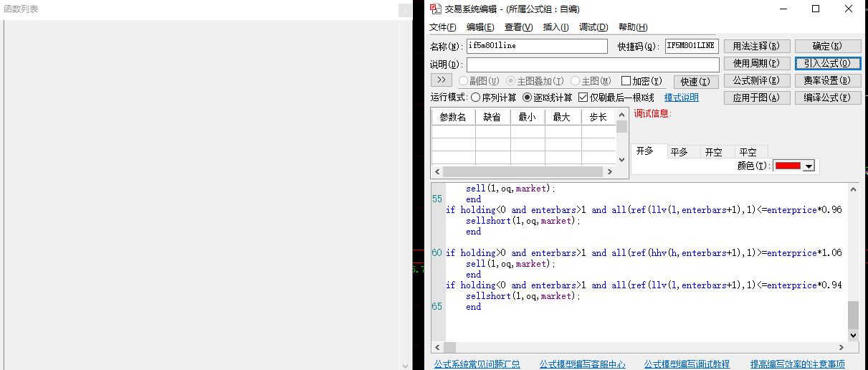868x370 pixels.
Task: Open the 调试 menu
Action: pos(593,27)
